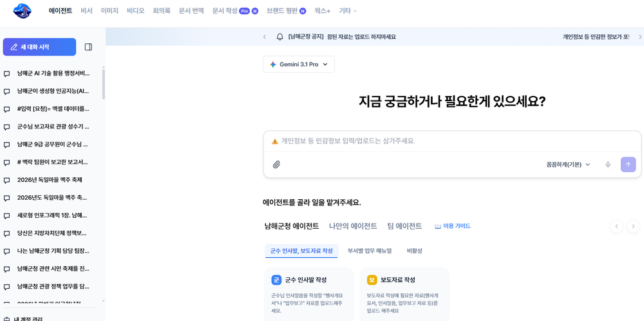Click the app logo in the header
Viewport: 644px width, 321px height.
point(22,11)
